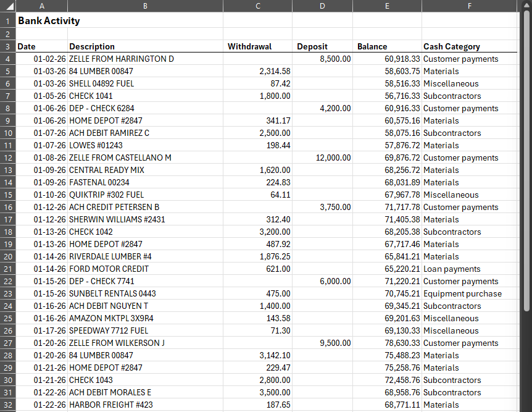Select 'ACH DEBIT NGUYEN T' cell
This screenshot has width=532, height=412.
145,306
